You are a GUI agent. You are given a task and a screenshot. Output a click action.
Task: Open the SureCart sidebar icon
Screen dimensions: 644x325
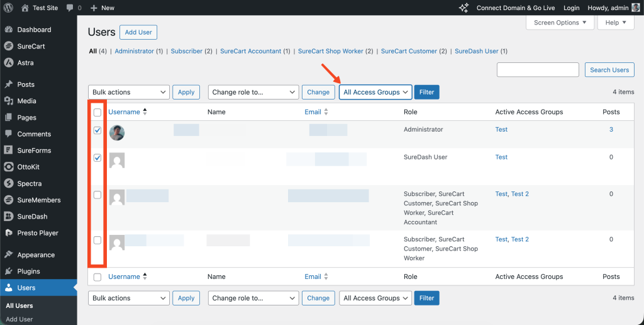tap(9, 46)
